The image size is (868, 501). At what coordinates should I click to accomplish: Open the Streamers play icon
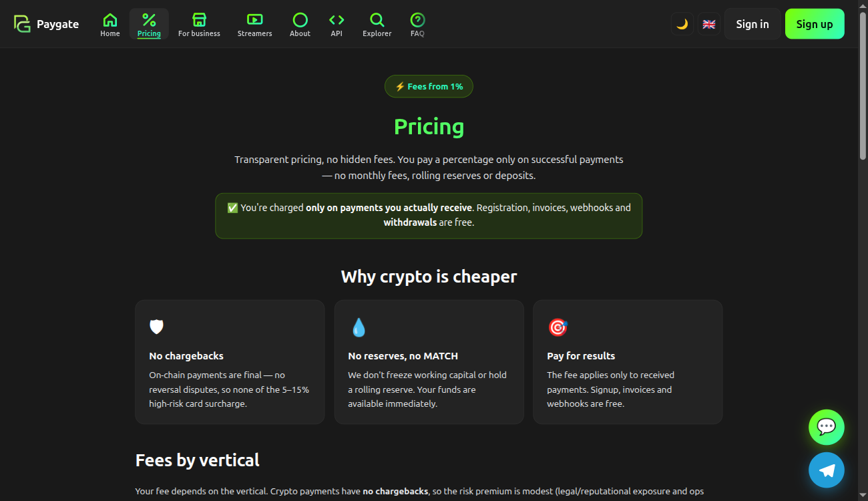[254, 20]
